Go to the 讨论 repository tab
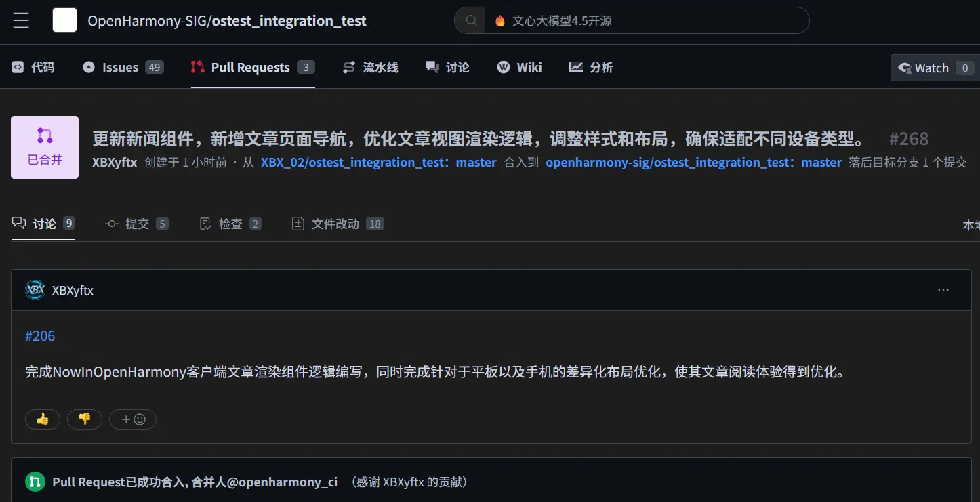 (x=447, y=67)
